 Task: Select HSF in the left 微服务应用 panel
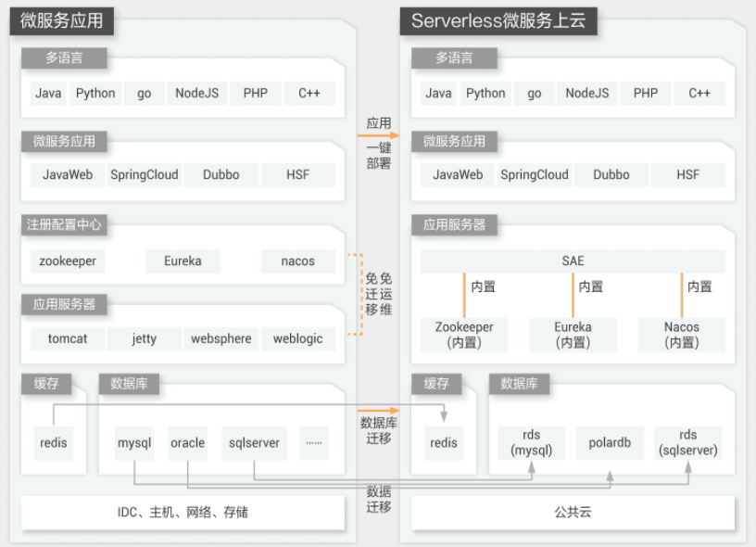298,174
